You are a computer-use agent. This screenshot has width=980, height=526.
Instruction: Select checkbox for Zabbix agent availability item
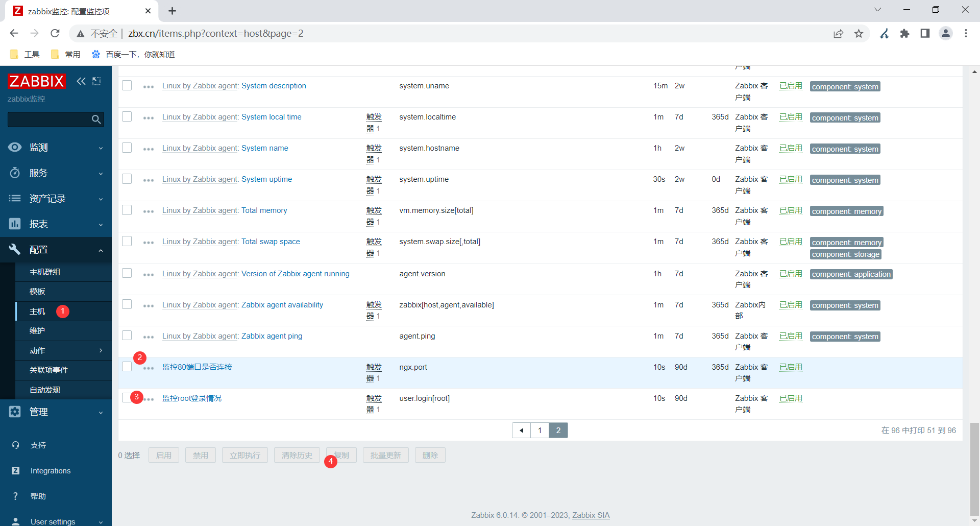[127, 304]
